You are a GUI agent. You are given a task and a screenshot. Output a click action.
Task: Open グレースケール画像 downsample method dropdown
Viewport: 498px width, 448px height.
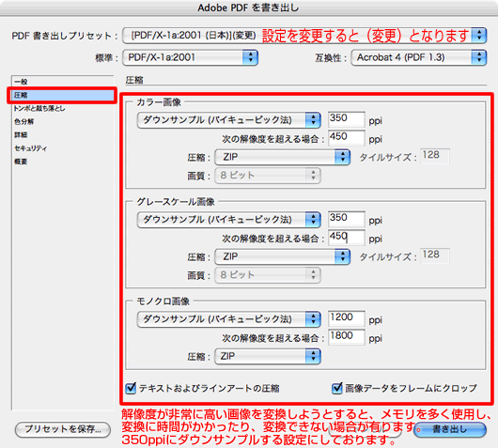pos(228,220)
